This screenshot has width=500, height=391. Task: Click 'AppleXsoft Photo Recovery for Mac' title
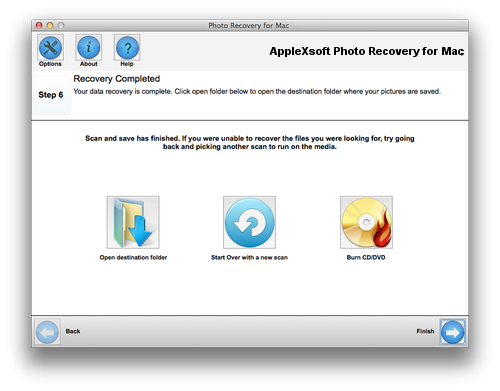(x=367, y=51)
